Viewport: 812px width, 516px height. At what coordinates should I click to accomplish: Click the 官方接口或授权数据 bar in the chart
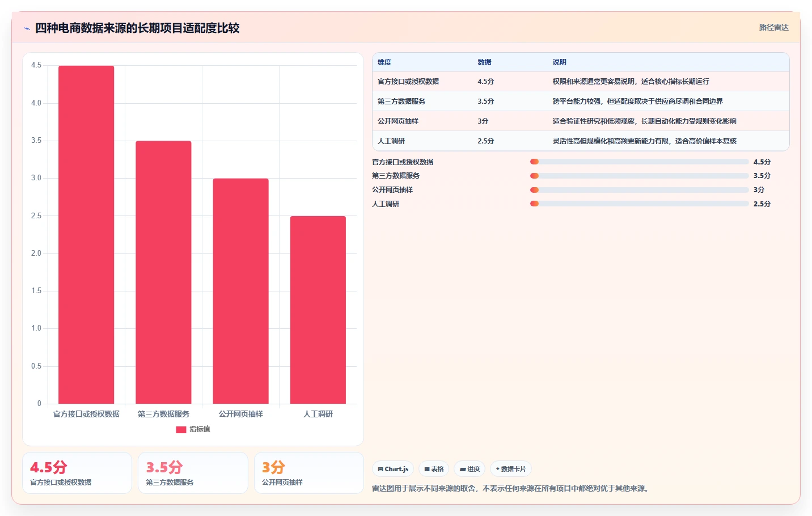click(86, 235)
